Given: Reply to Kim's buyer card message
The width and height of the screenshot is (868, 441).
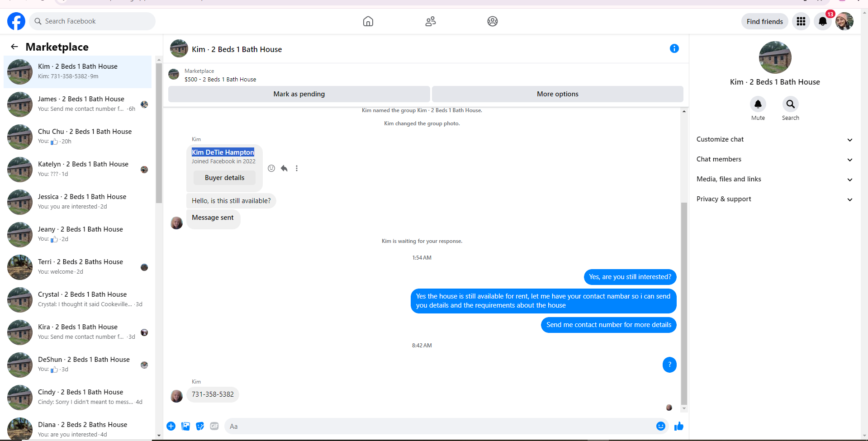Looking at the screenshot, I should click(284, 168).
